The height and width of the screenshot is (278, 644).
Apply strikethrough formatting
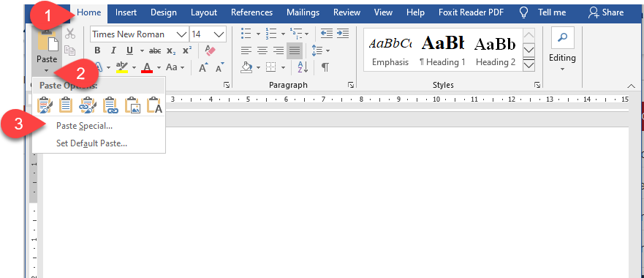coord(155,50)
